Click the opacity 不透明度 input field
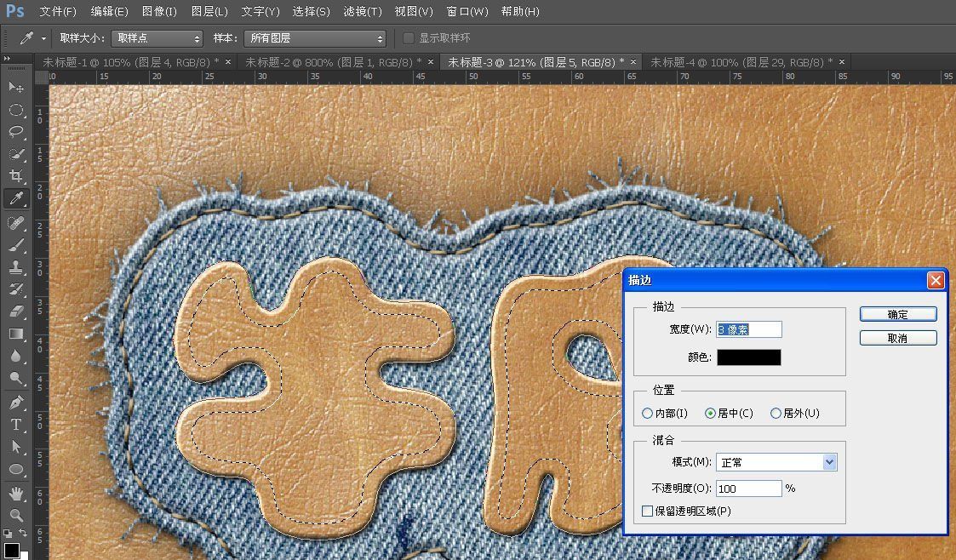 point(748,489)
